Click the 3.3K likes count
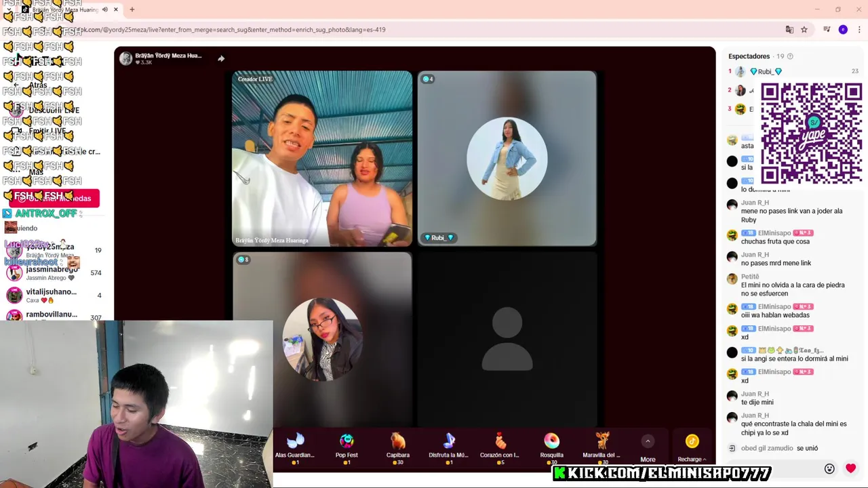 [143, 62]
